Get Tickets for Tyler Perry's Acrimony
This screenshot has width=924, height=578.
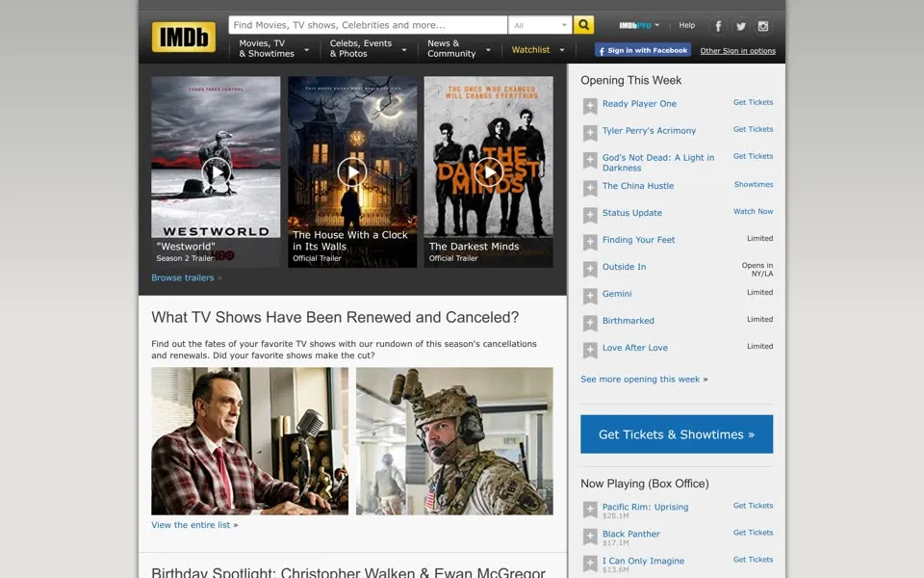tap(753, 129)
